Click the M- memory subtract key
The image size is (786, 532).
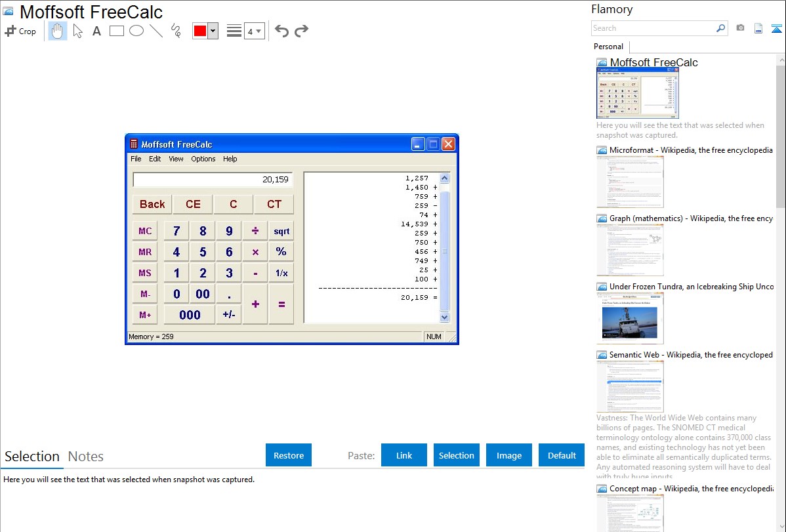[145, 295]
